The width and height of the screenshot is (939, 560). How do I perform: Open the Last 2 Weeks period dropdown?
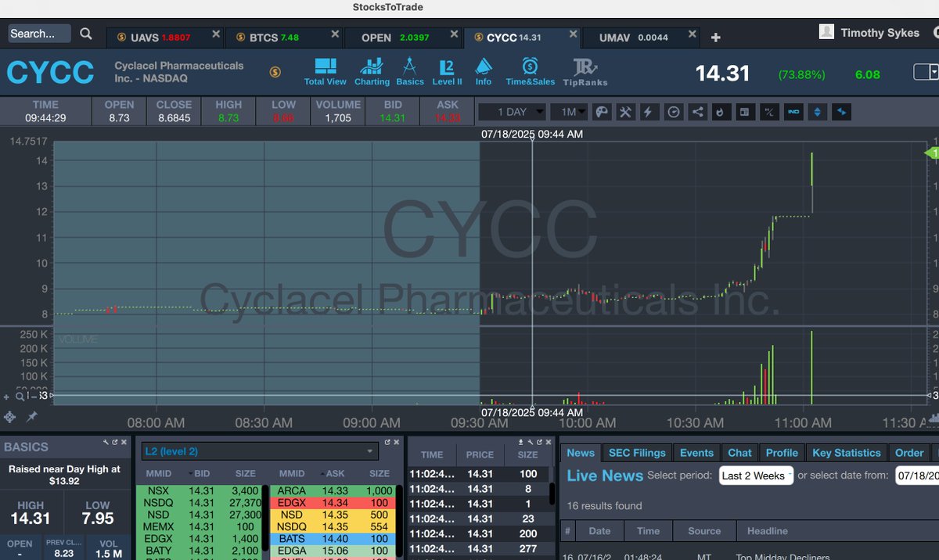[756, 476]
